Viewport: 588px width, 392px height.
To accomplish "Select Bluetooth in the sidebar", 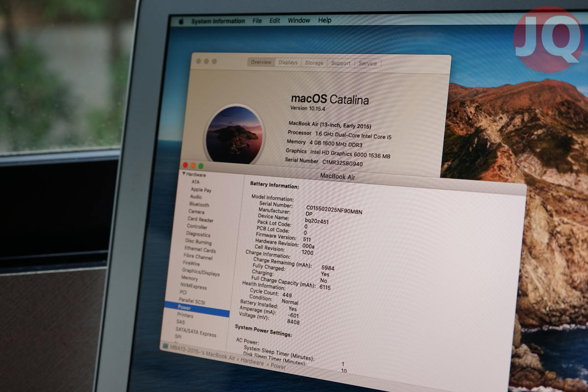I will 199,204.
